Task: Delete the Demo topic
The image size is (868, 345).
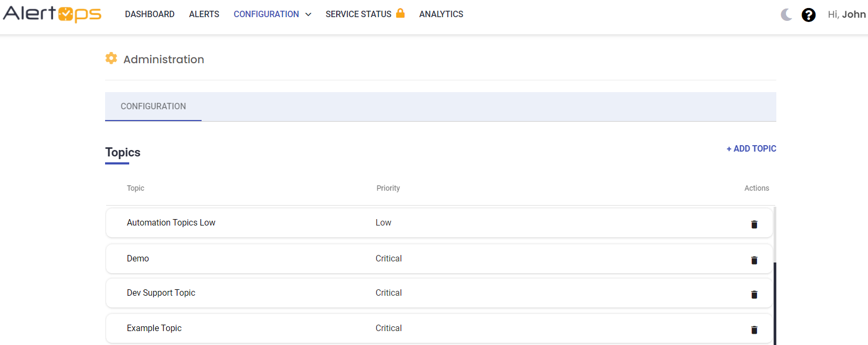Action: (x=754, y=260)
